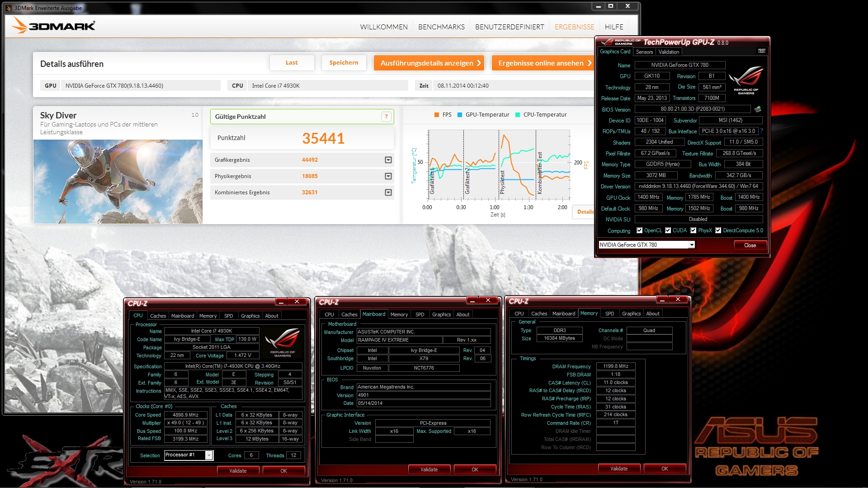Click the Sky Diver benchmark thumbnail
Image resolution: width=868 pixels, height=488 pixels.
tap(118, 182)
